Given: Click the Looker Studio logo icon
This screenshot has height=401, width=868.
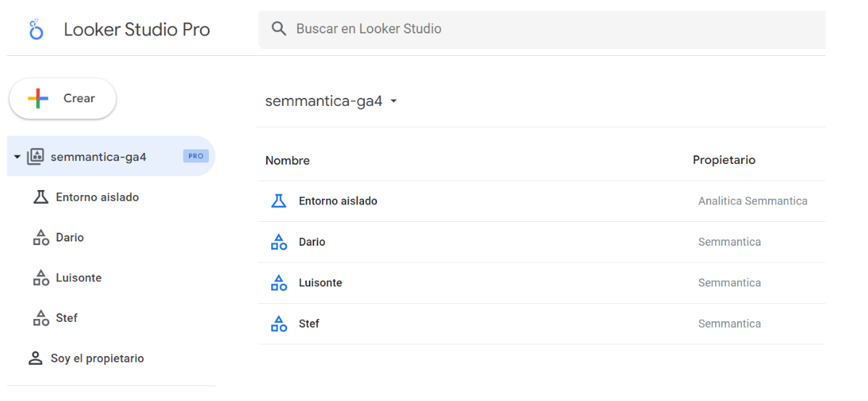Looking at the screenshot, I should 36,30.
